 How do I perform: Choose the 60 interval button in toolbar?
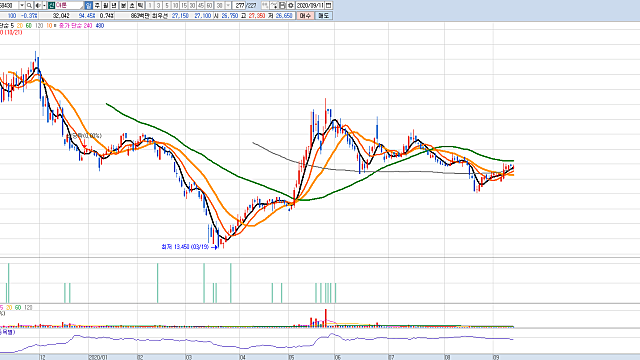pyautogui.click(x=209, y=5)
